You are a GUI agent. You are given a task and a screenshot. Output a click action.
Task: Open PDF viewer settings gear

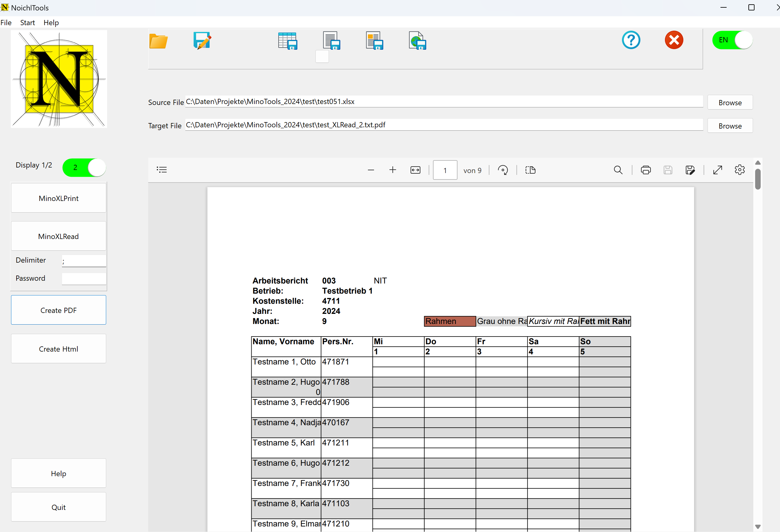coord(740,170)
